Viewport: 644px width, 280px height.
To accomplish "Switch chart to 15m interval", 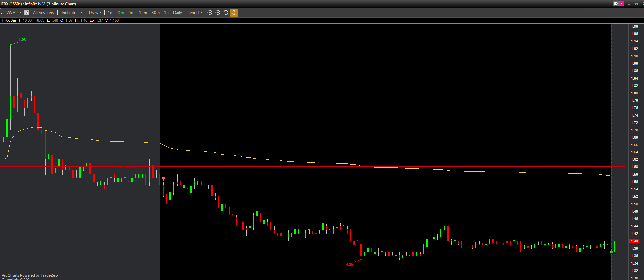I will 143,13.
